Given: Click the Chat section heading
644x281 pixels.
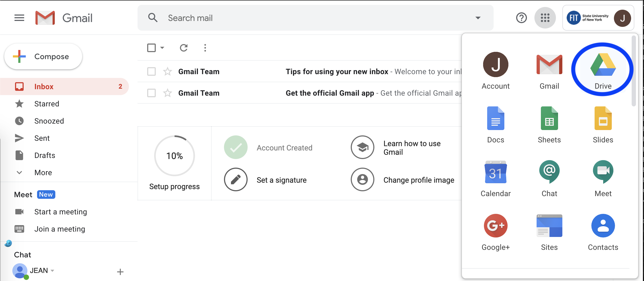Looking at the screenshot, I should 23,255.
